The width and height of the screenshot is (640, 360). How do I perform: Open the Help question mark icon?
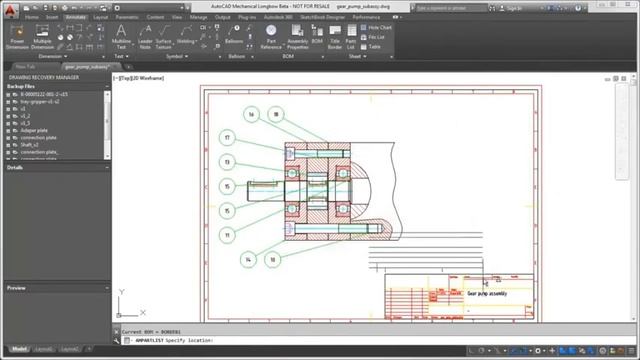point(578,8)
